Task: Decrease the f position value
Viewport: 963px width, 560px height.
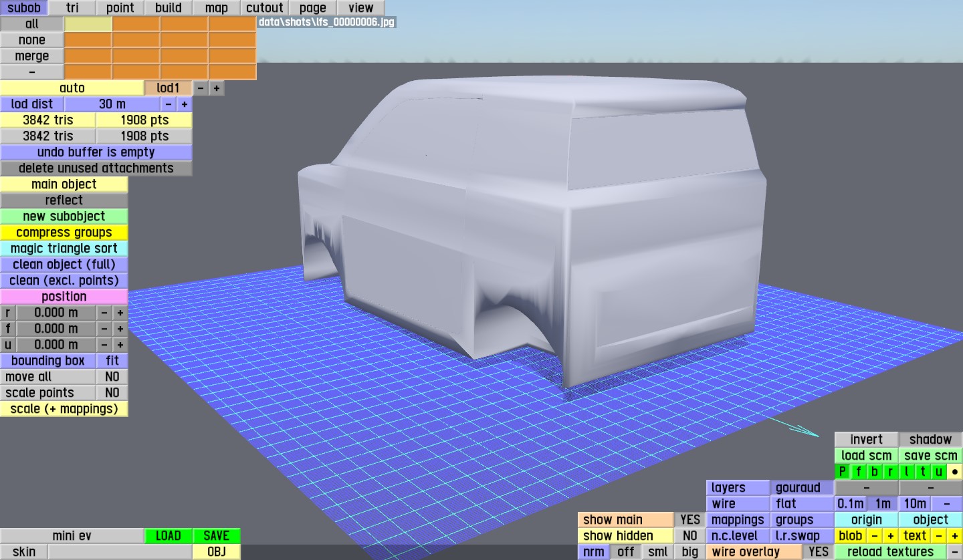Action: pyautogui.click(x=104, y=329)
